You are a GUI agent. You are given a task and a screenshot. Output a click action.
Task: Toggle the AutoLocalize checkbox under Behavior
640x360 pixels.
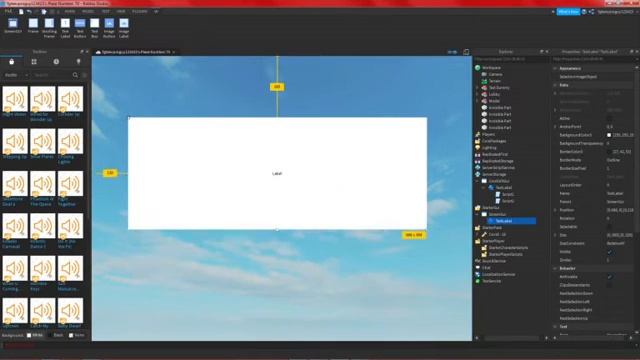[609, 277]
